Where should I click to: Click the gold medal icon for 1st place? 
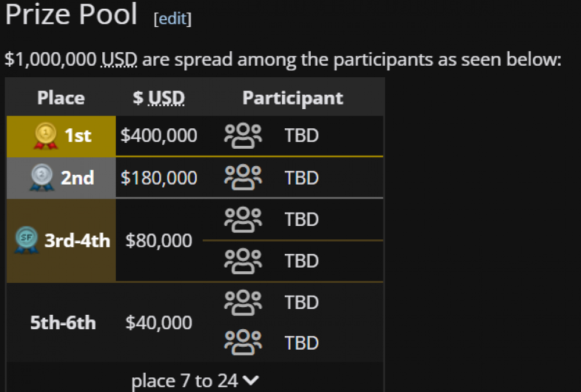tap(45, 136)
